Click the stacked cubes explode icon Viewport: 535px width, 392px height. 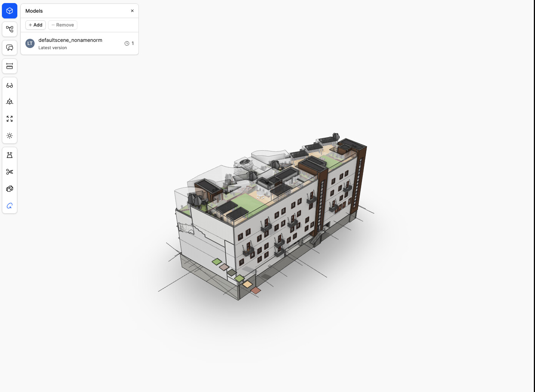tap(10, 189)
